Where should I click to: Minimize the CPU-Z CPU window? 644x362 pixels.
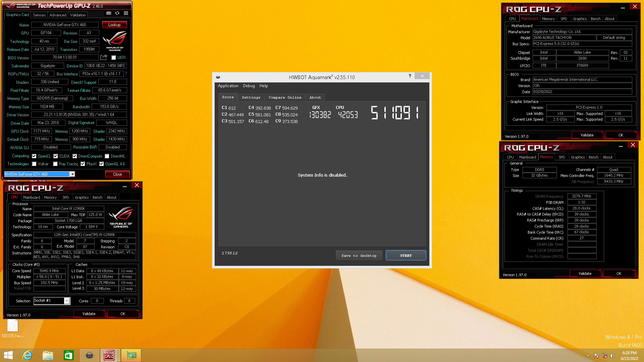125,186
